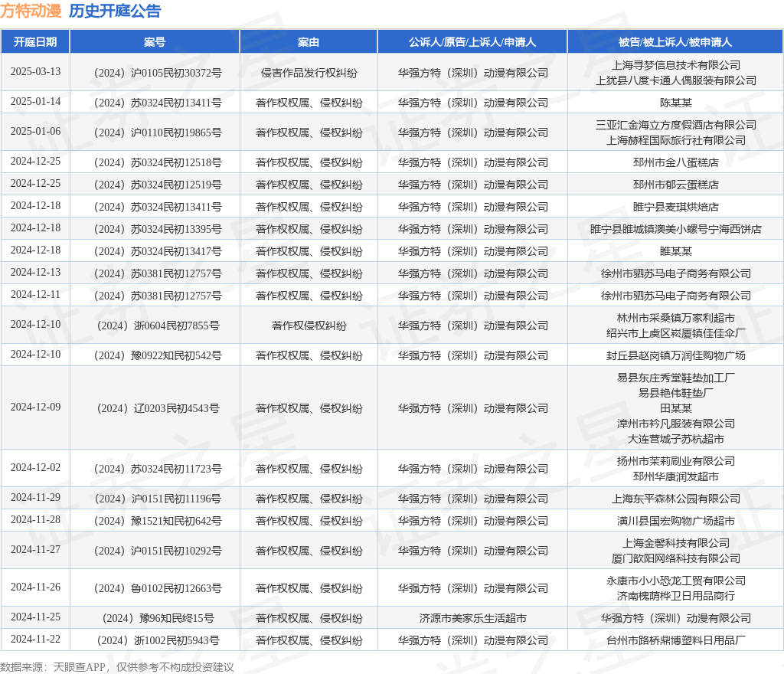Click defendant 邳州市郁云蛋糕店
784x674 pixels.
click(676, 185)
